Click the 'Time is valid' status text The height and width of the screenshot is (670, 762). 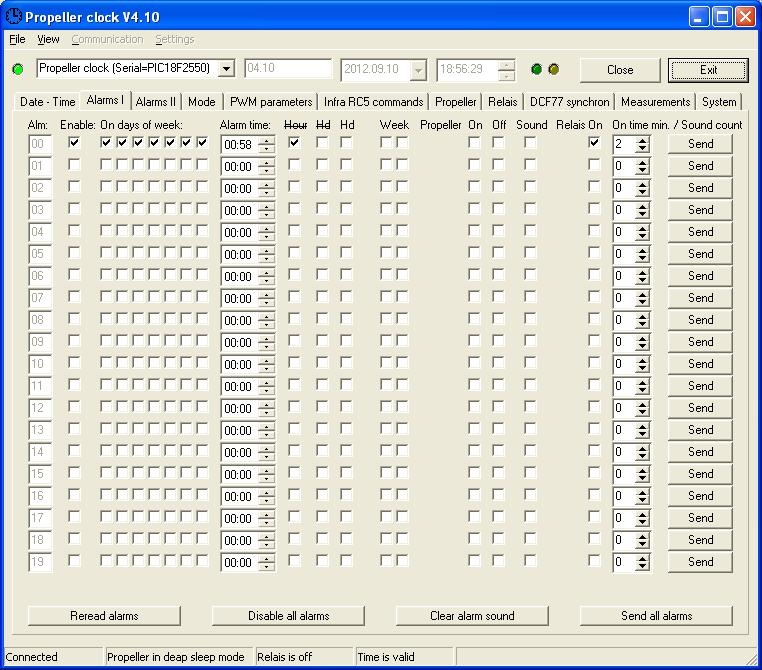(x=386, y=657)
